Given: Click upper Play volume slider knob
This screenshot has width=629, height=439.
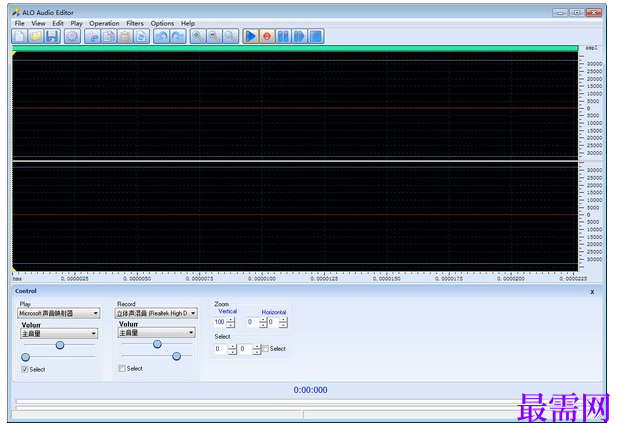Looking at the screenshot, I should pos(60,345).
